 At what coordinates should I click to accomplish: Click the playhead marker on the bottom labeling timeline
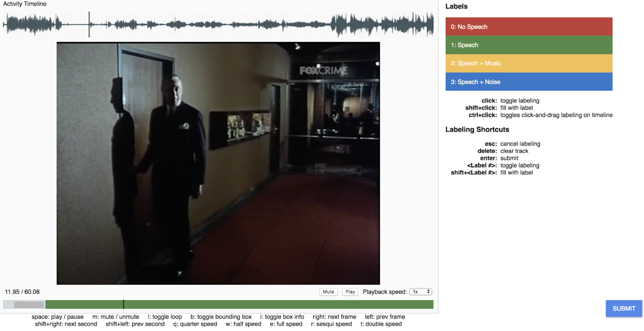coord(123,304)
